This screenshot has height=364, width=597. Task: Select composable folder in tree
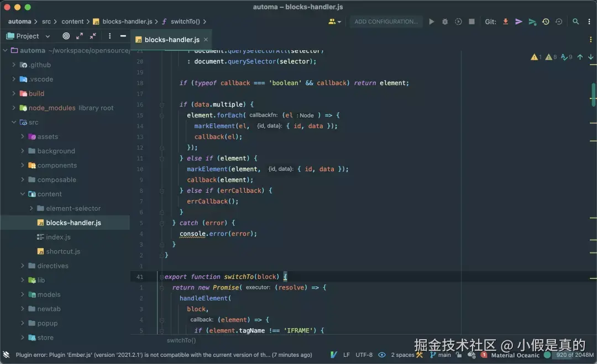[56, 180]
